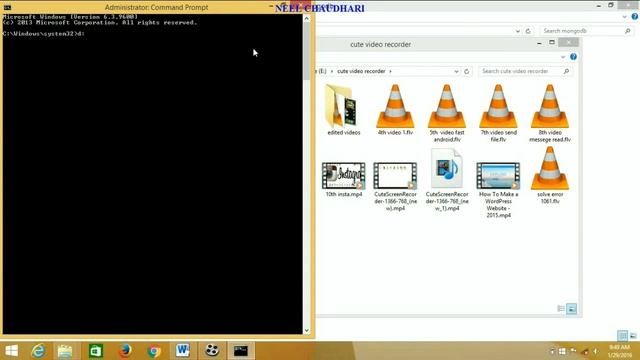
Task: Open the Start menu Windows logo
Action: [x=11, y=351]
